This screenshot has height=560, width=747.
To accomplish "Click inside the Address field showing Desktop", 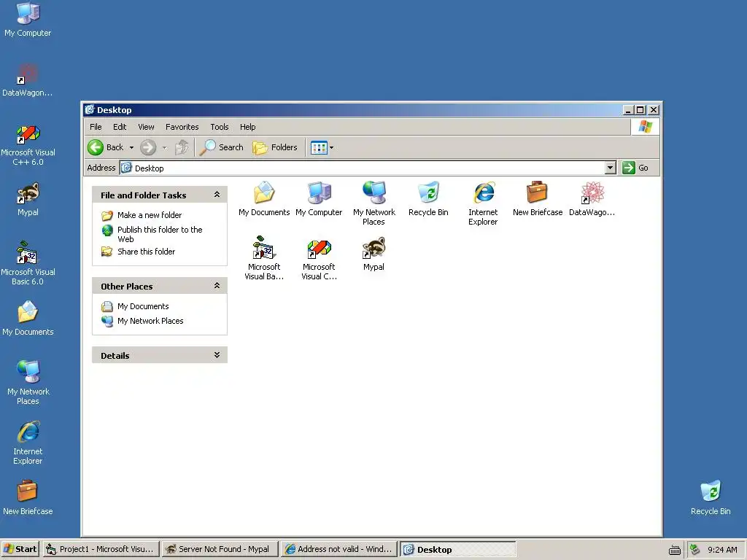I will pyautogui.click(x=362, y=168).
